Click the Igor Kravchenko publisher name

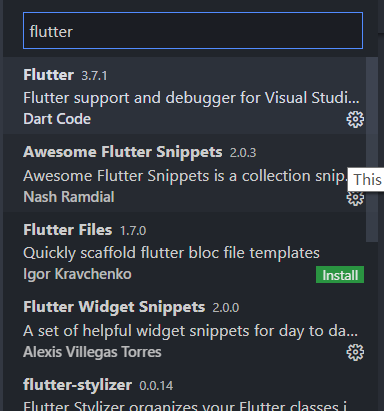coord(77,274)
